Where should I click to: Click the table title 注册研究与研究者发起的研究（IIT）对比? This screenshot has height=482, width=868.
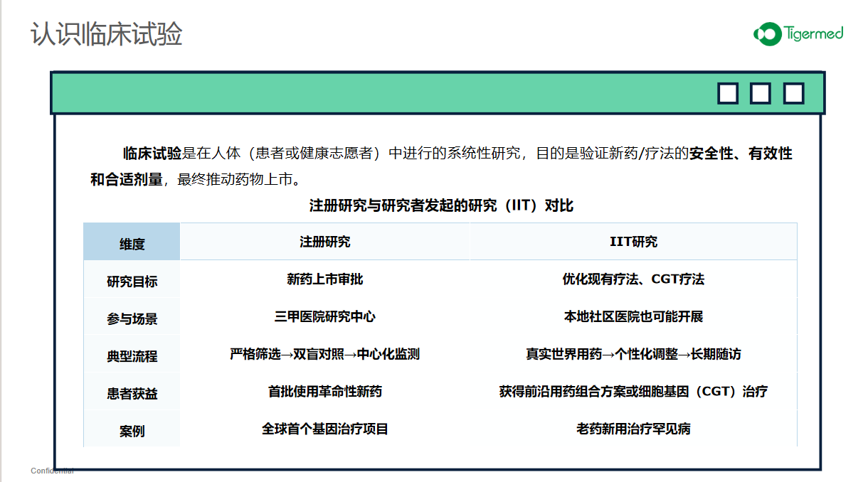tap(441, 206)
